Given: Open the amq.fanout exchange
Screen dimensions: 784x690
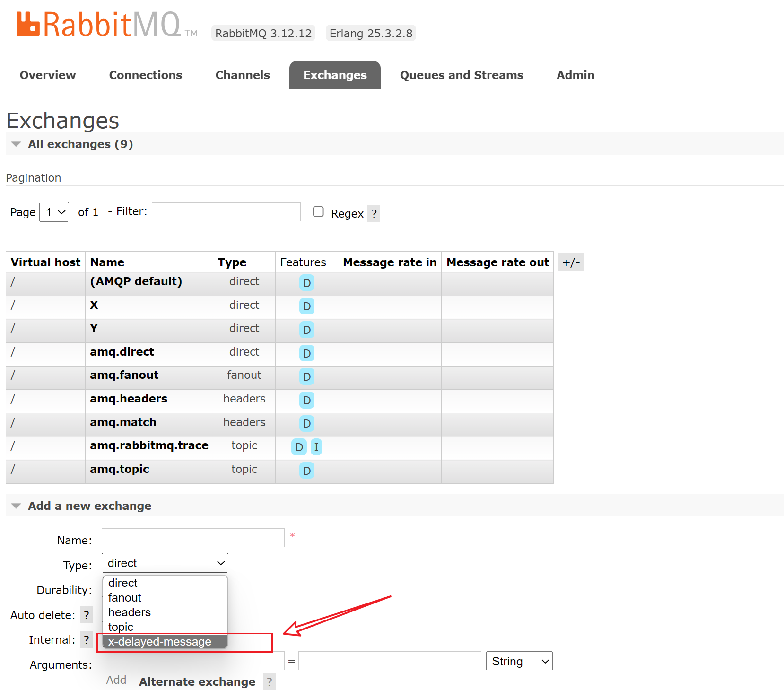Looking at the screenshot, I should tap(124, 375).
